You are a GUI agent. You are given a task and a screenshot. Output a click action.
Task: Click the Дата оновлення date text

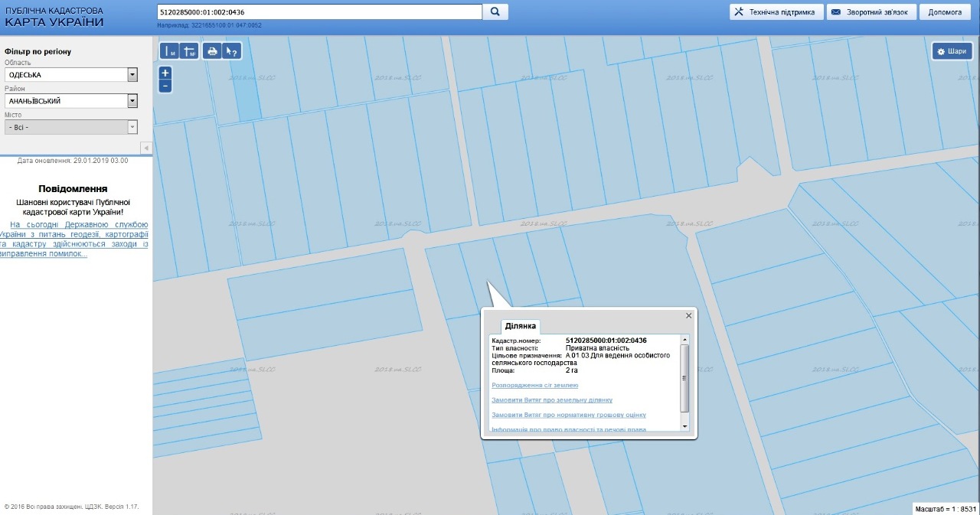pos(73,161)
